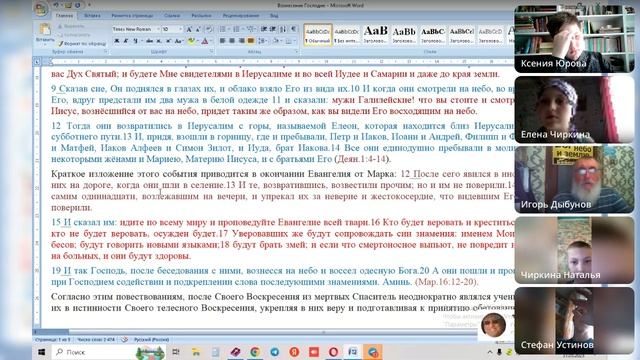Switch to the Вставка ribbon tab
The image size is (640, 360).
tap(92, 16)
